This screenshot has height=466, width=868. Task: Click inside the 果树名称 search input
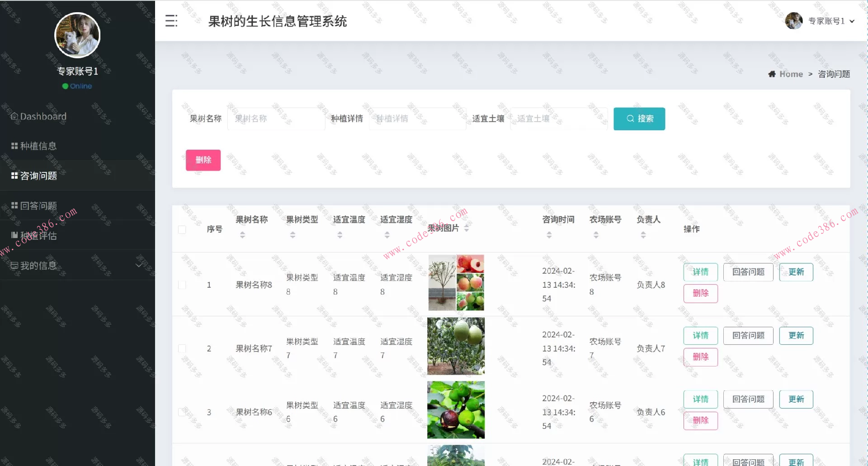pos(276,119)
